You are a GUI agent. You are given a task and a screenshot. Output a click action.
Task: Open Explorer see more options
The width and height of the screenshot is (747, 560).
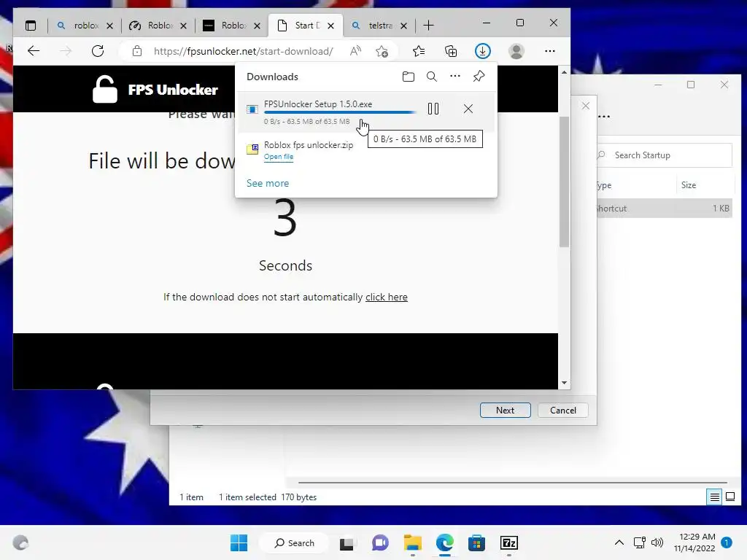tap(603, 117)
